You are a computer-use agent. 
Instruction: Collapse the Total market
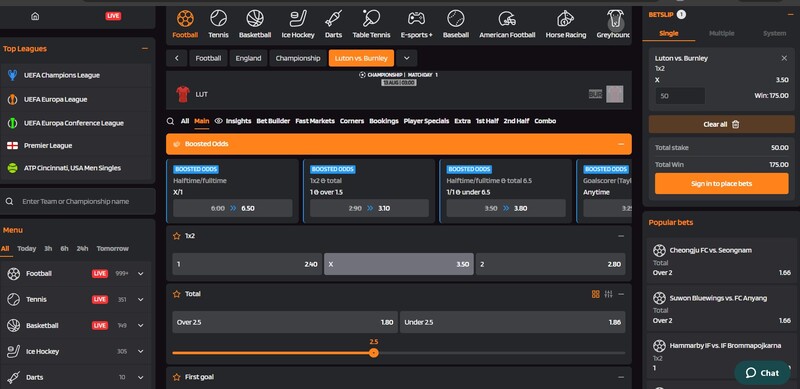[621, 294]
